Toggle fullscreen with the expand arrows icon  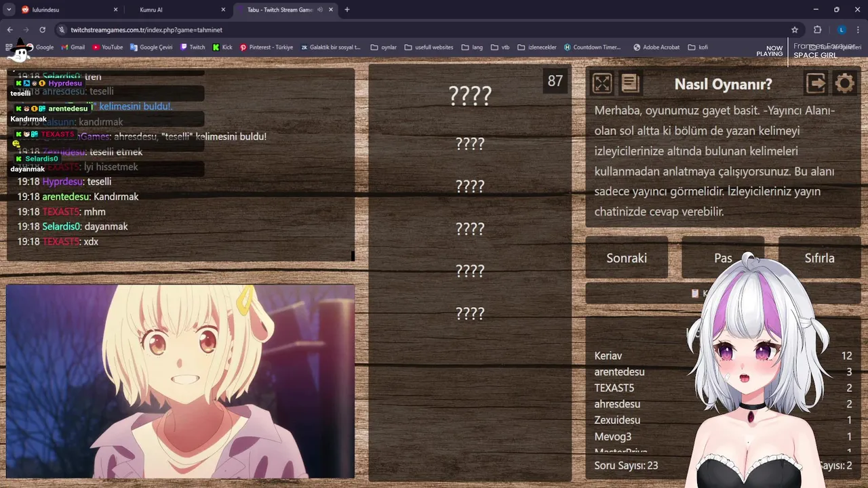point(602,83)
